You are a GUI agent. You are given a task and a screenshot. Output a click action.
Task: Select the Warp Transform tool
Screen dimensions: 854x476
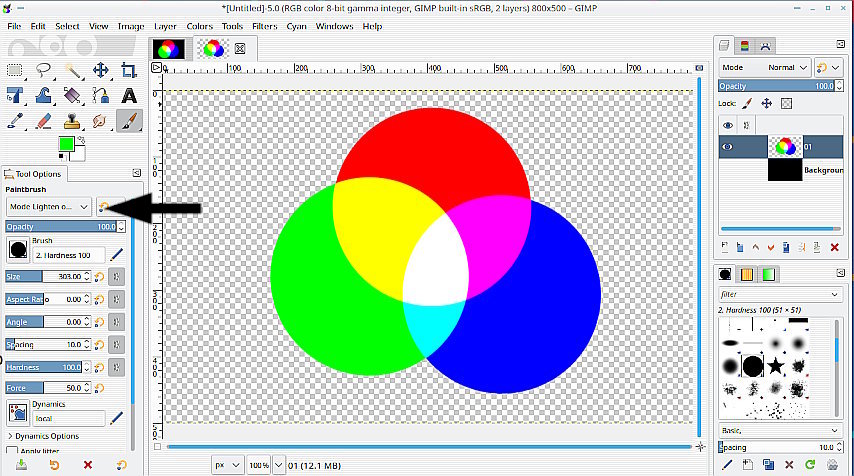tap(44, 96)
